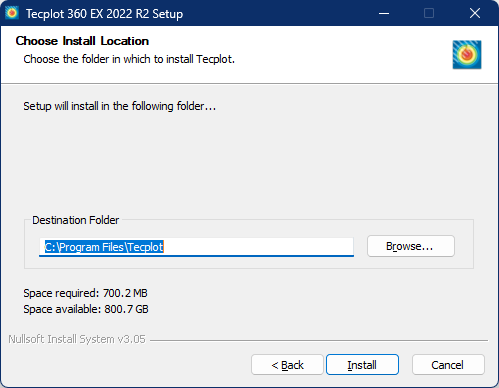Click the 'Choose Install Location' heading
This screenshot has height=388, width=499.
tap(82, 41)
